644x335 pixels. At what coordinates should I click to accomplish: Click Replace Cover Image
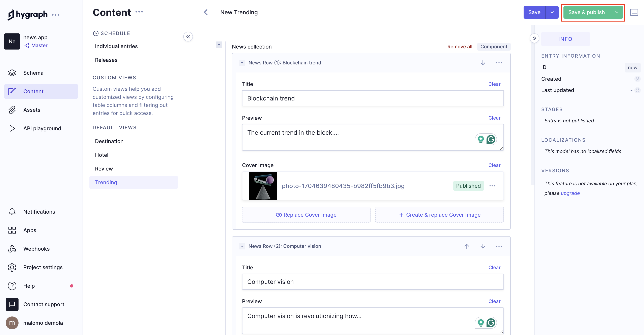306,215
